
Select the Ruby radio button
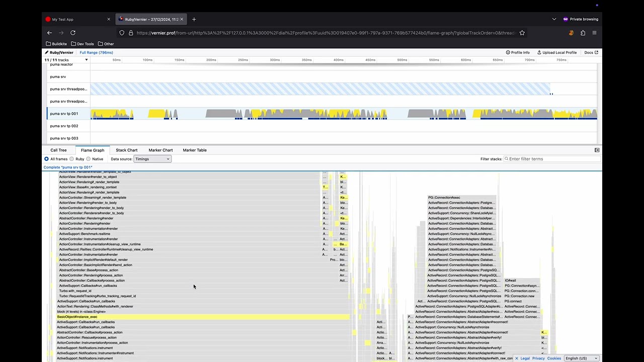coord(71,159)
